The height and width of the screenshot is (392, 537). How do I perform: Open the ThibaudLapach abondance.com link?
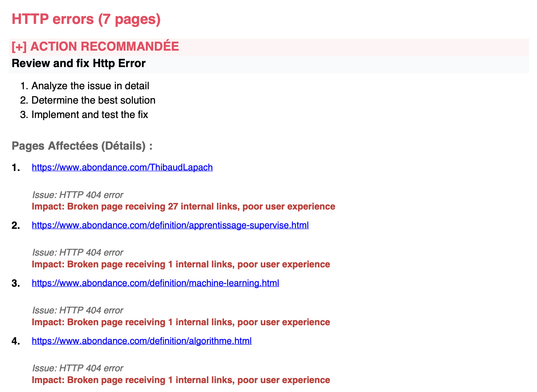click(122, 167)
